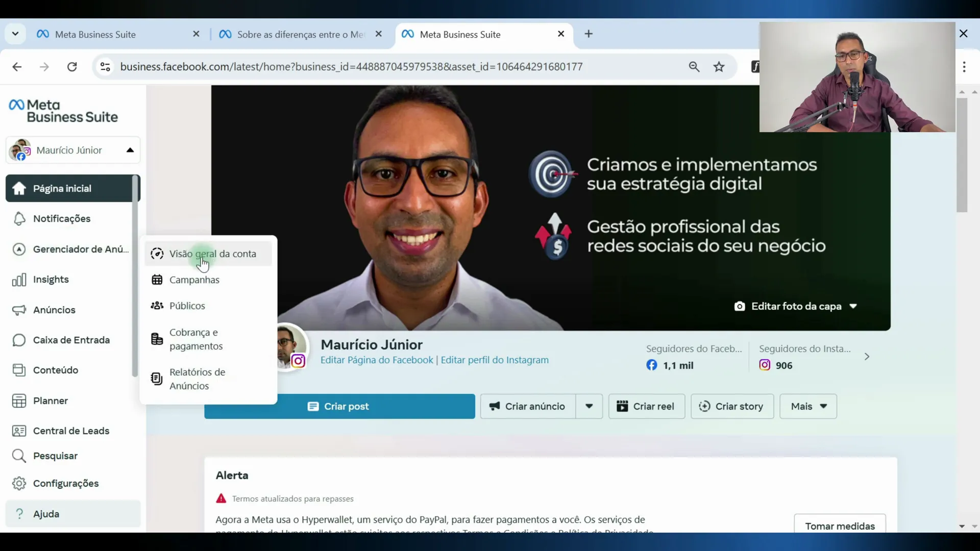Open the Caixa de Entrada chat icon

click(x=19, y=340)
